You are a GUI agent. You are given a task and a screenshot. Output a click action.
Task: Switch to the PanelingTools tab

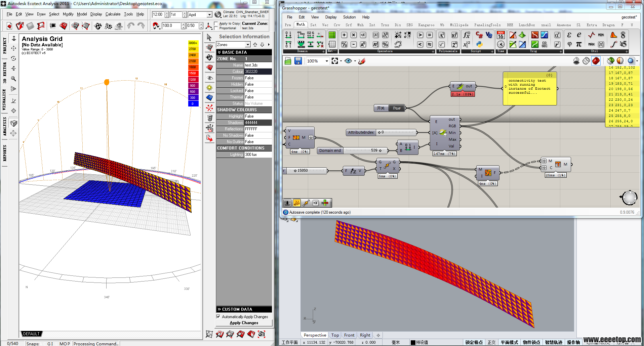[x=487, y=25]
